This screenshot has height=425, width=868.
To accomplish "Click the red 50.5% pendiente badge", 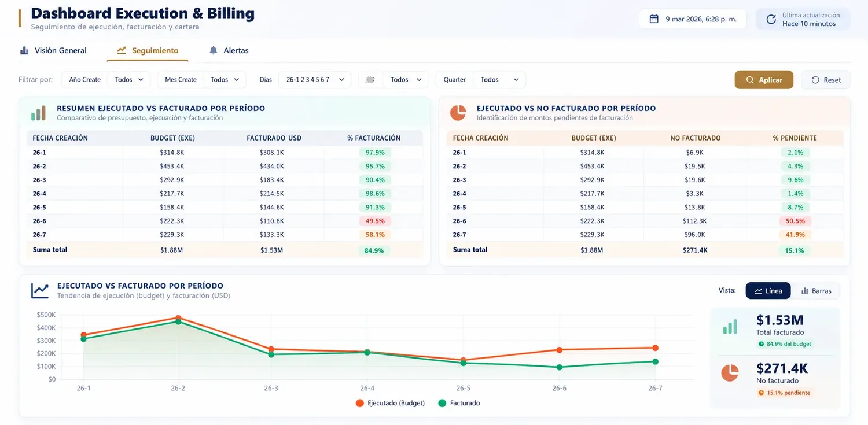I will coord(796,221).
